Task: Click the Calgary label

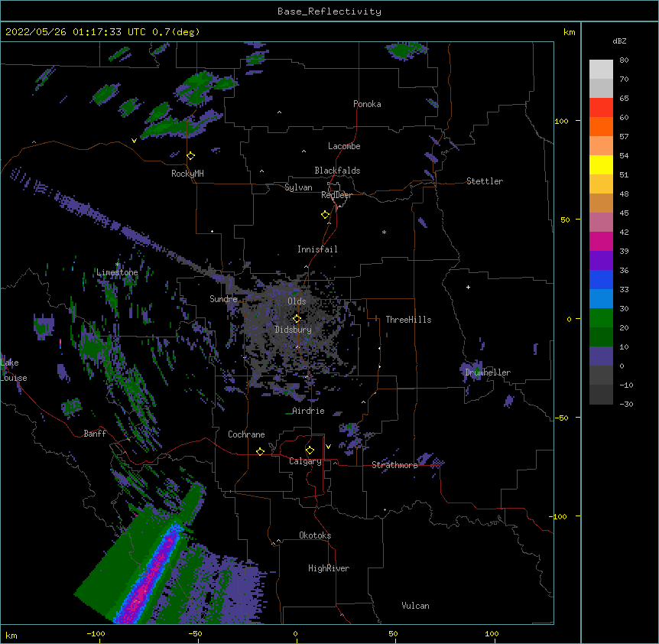Action: tap(305, 461)
